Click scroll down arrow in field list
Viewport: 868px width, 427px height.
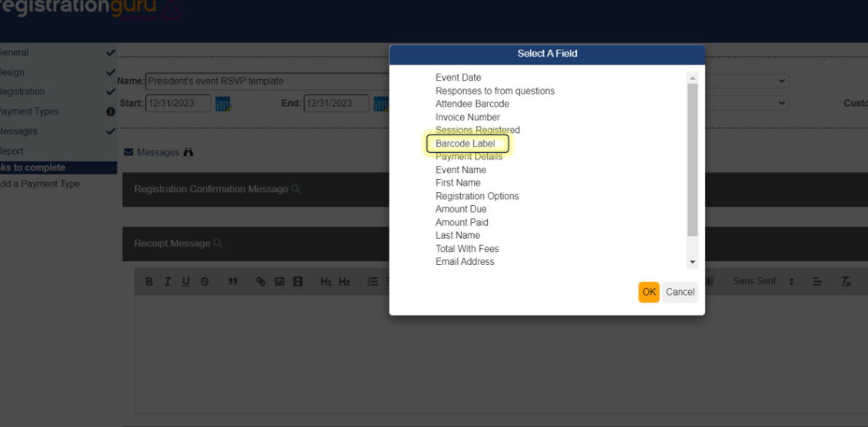coord(692,262)
